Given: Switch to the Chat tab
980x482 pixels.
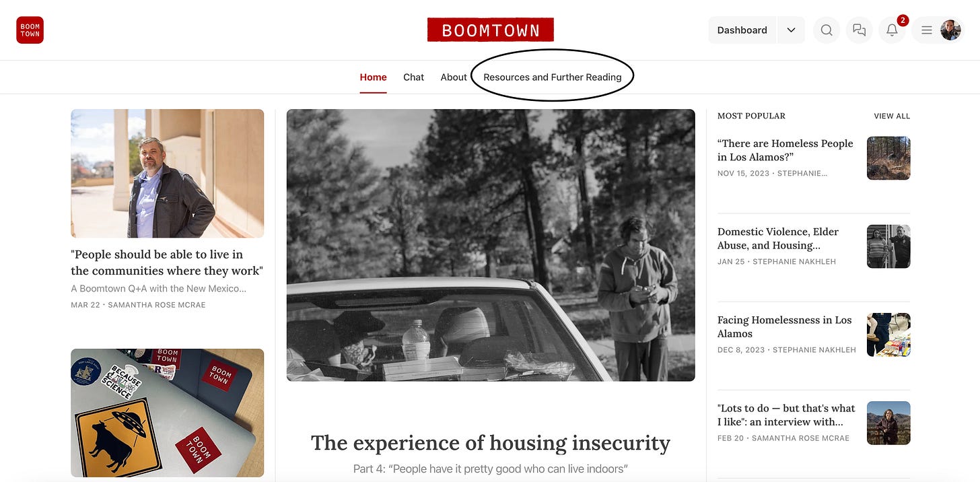Looking at the screenshot, I should (413, 77).
